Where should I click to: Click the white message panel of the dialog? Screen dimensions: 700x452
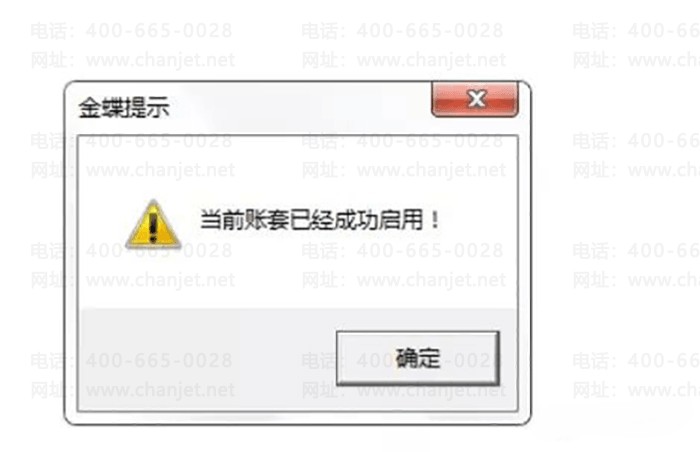click(x=298, y=222)
